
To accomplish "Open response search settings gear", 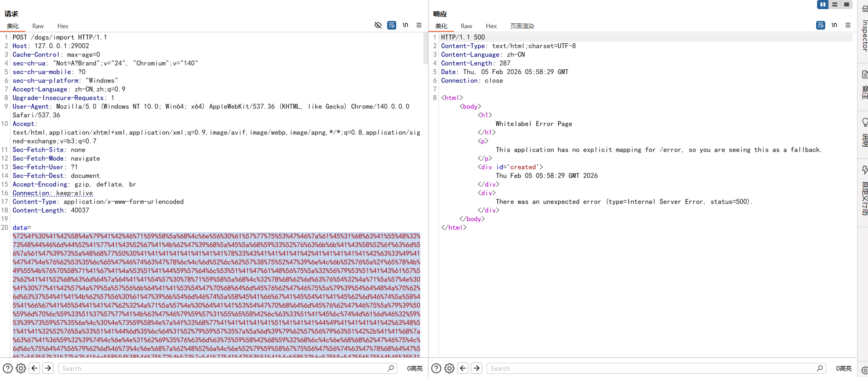I will 449,368.
